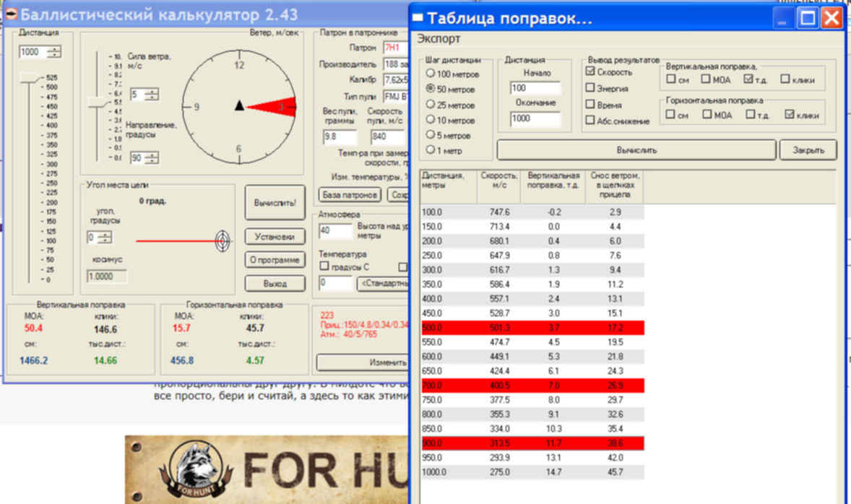Click the vertical distance slider track
The height and width of the screenshot is (504, 851).
(x=29, y=181)
